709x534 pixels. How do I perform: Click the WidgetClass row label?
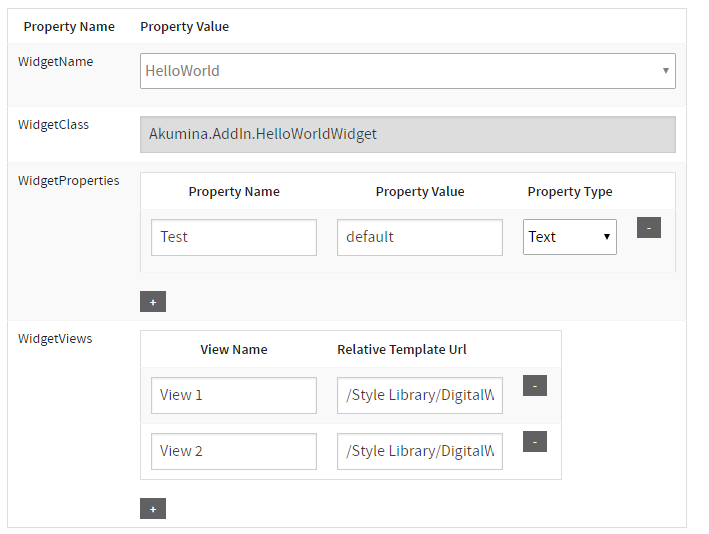click(54, 125)
